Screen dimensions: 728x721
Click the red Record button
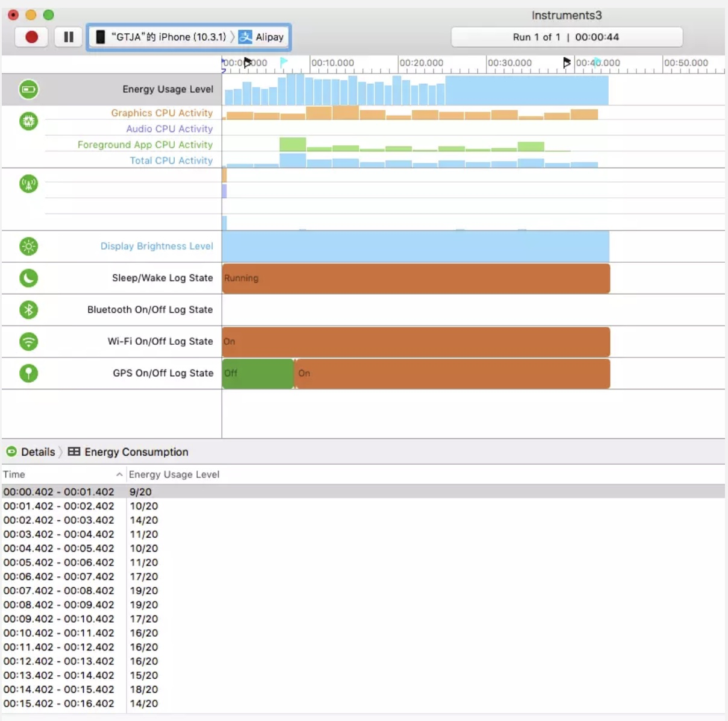point(31,37)
